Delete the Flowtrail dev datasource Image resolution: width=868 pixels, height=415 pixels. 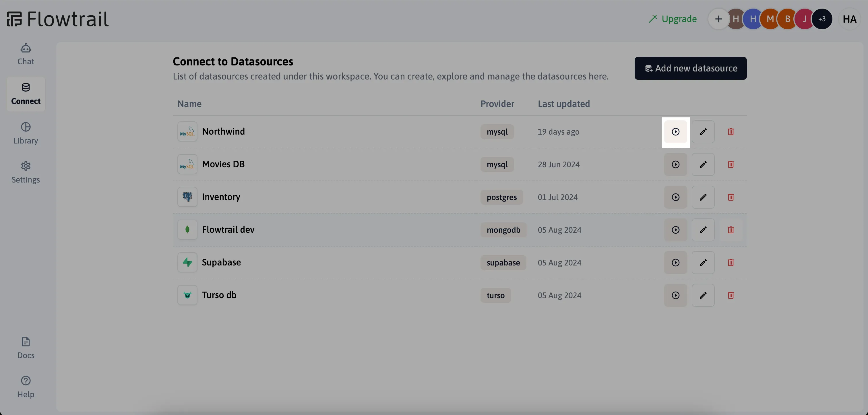(x=731, y=230)
